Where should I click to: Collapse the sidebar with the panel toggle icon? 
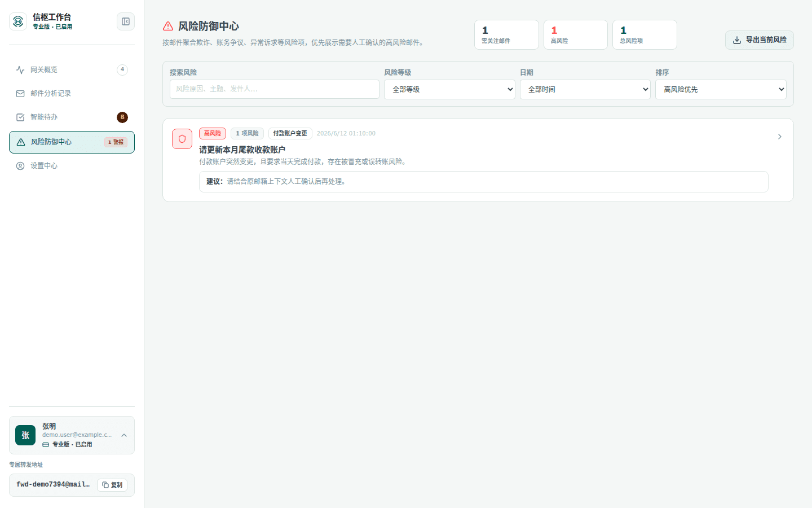click(126, 21)
